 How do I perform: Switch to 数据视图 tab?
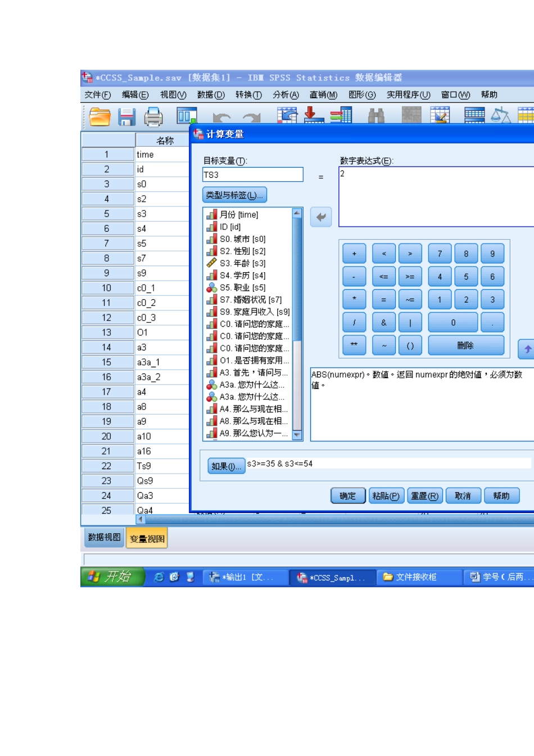tap(104, 537)
